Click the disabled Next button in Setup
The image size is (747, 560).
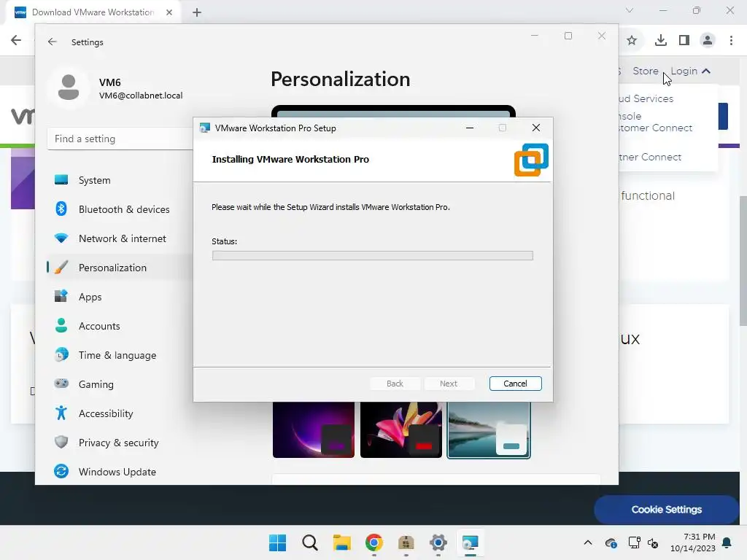(x=449, y=384)
